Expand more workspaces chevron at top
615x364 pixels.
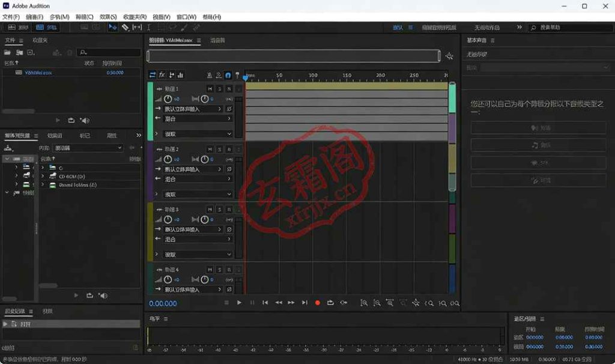(520, 27)
